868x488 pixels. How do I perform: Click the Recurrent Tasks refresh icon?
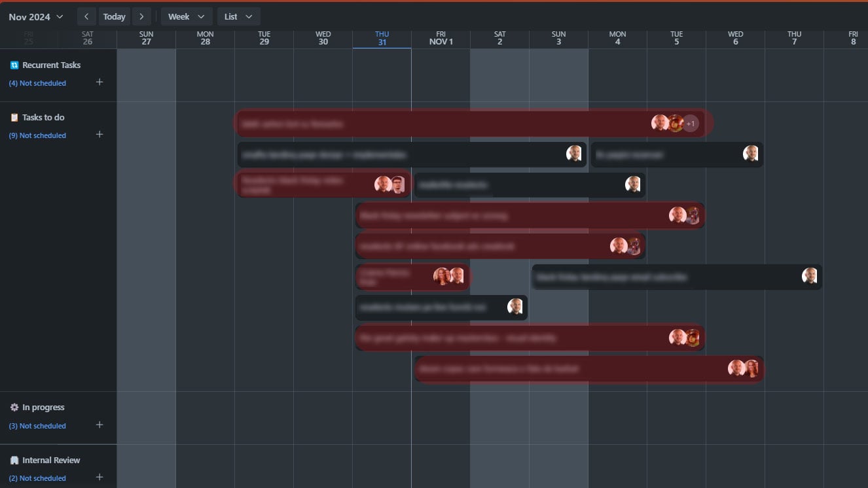(14, 65)
